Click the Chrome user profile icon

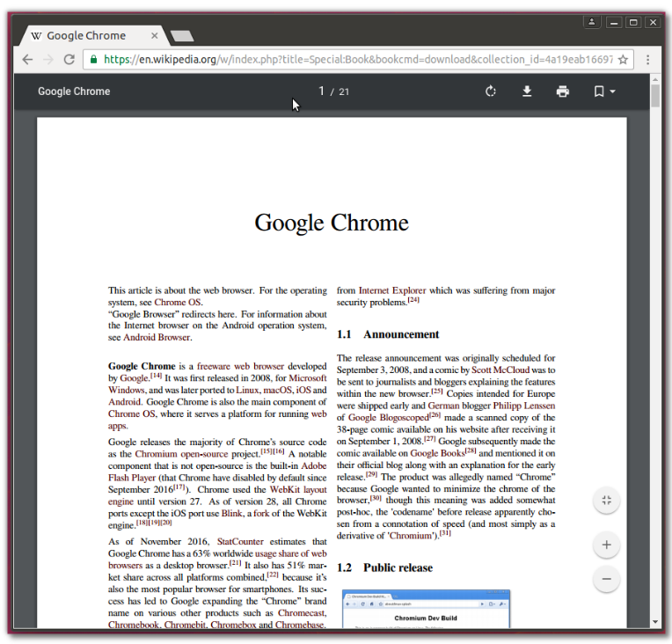coord(591,22)
